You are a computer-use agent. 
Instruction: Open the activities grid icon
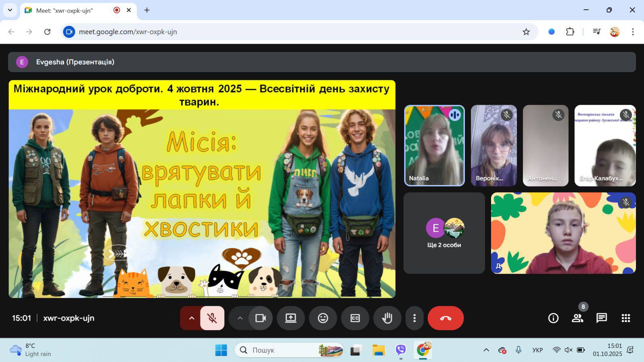pos(625,318)
